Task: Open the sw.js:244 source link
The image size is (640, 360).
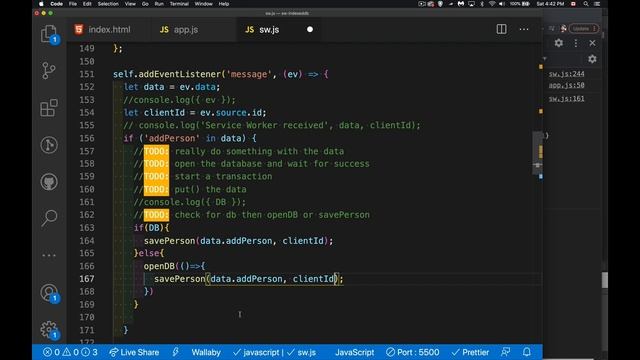Action: click(x=566, y=73)
